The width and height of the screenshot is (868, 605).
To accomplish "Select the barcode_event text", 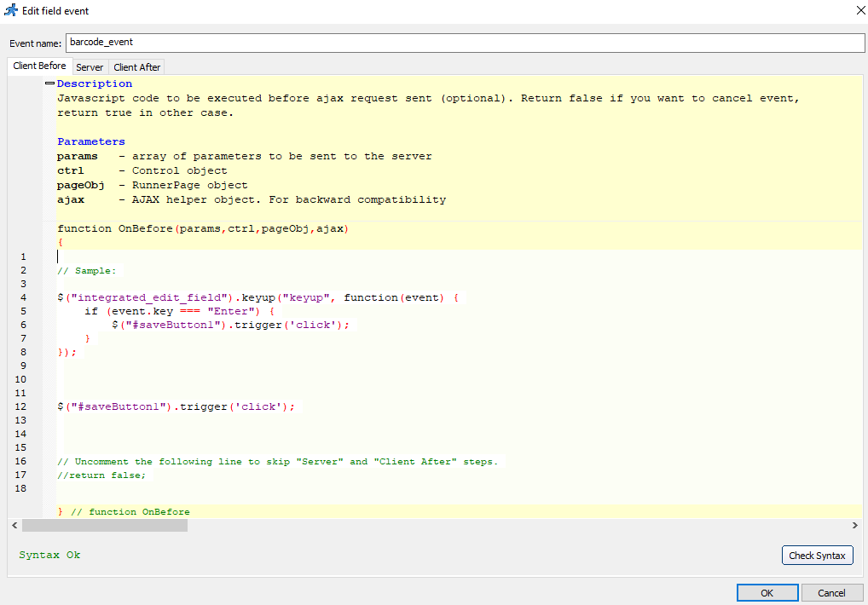I will coord(102,42).
